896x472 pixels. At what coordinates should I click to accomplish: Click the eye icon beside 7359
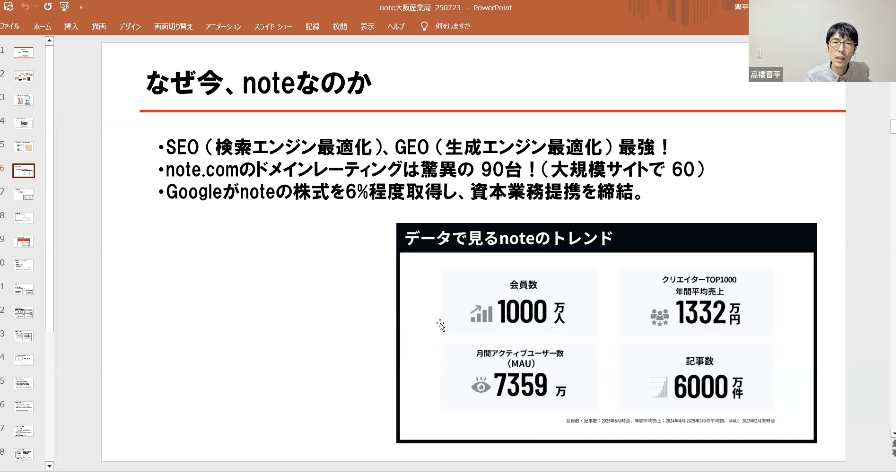coord(481,386)
